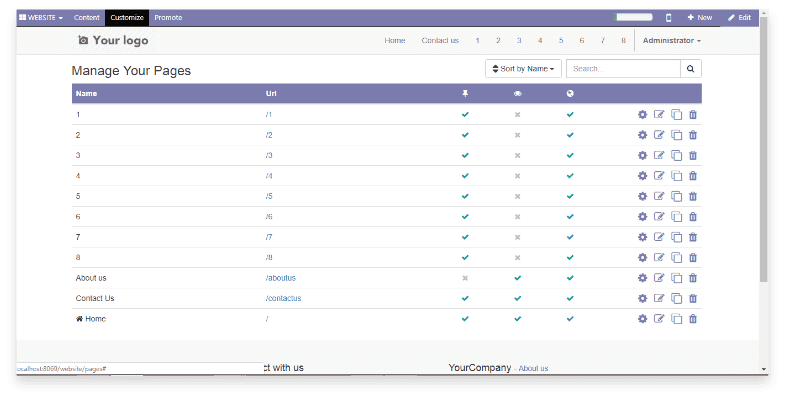Image resolution: width=785 pixels, height=399 pixels.
Task: Click the scrollbar down arrow
Action: [x=763, y=369]
